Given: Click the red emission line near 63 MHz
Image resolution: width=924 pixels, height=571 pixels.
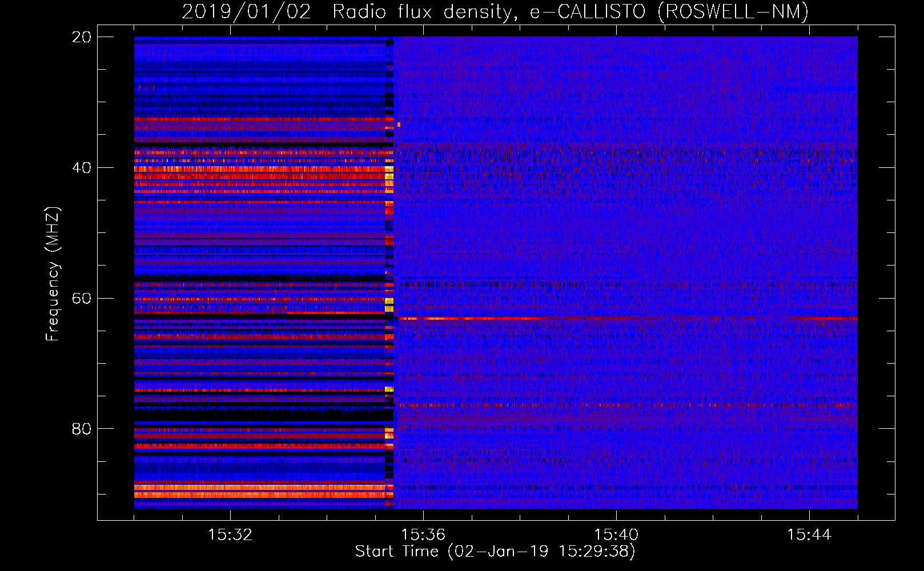Looking at the screenshot, I should [628, 318].
